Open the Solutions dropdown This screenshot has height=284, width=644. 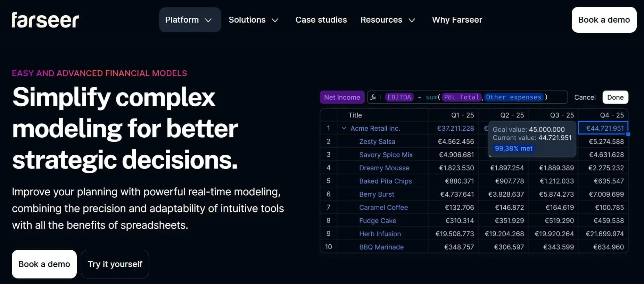coord(254,20)
